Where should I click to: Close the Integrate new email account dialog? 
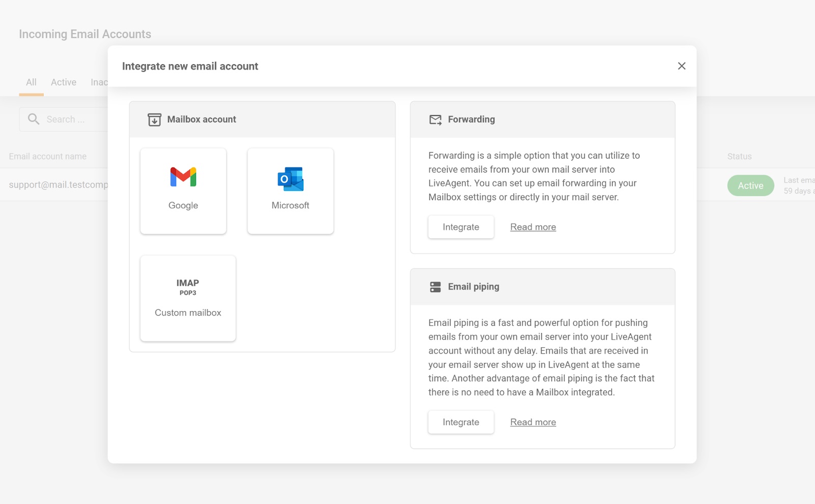[682, 66]
